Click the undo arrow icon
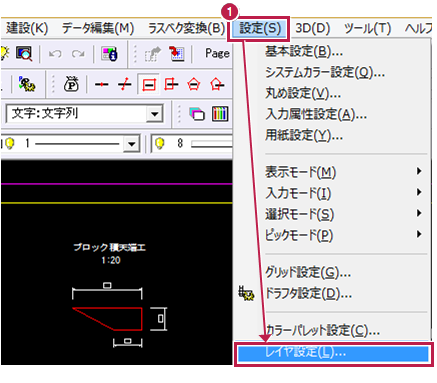 coord(55,54)
